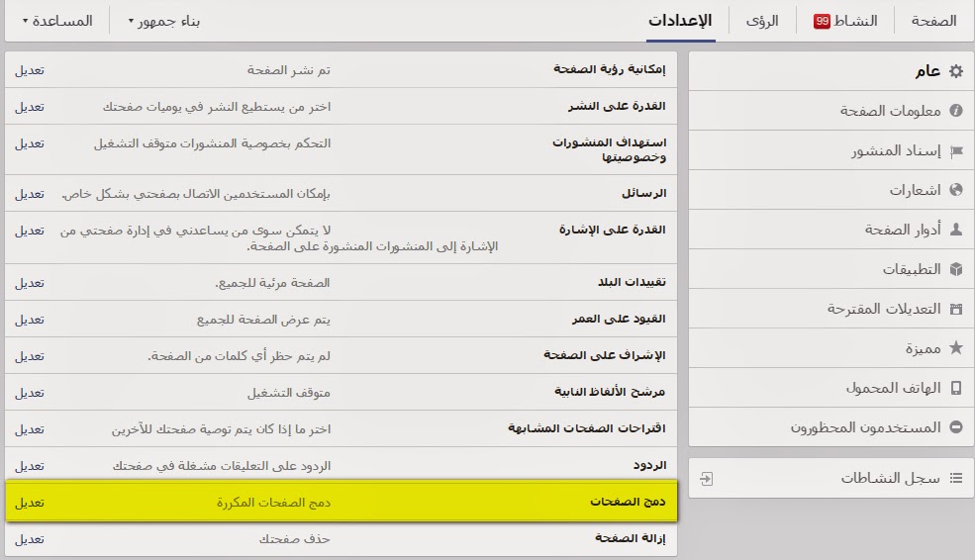The image size is (975, 560).
Task: Click the info icon for معلومات الصفحة
Action: pos(956,111)
